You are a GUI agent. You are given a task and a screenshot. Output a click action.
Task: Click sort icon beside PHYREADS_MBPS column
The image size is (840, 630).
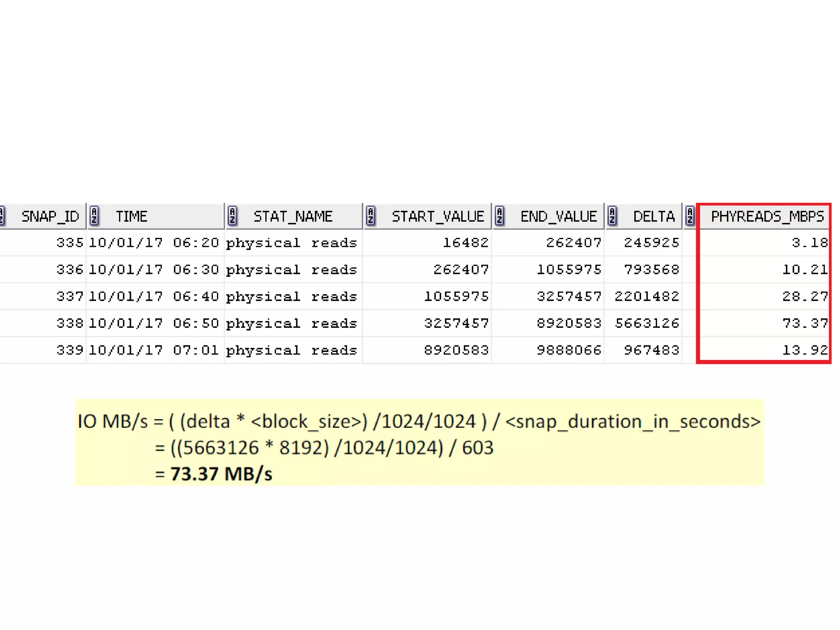point(689,216)
